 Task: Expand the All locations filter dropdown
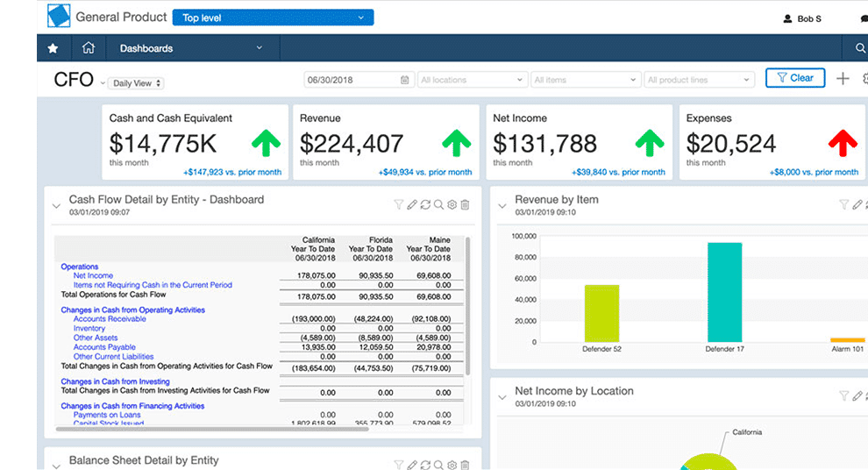pyautogui.click(x=473, y=80)
